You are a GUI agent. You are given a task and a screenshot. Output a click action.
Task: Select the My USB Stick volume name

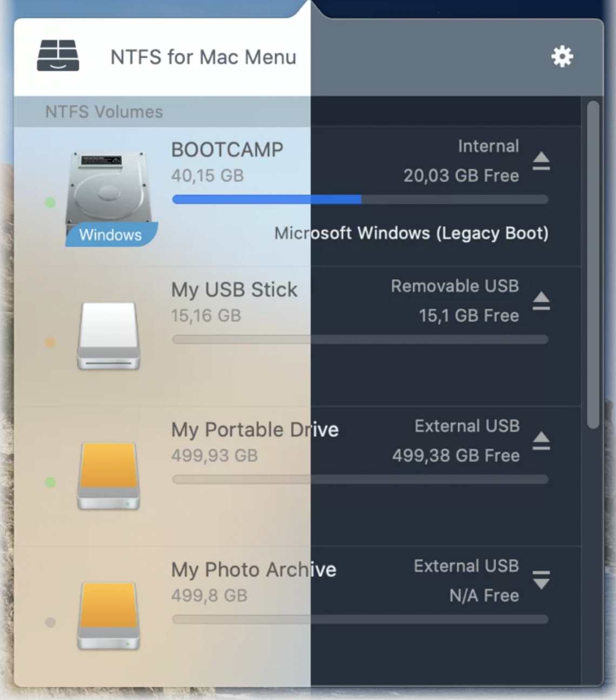234,290
